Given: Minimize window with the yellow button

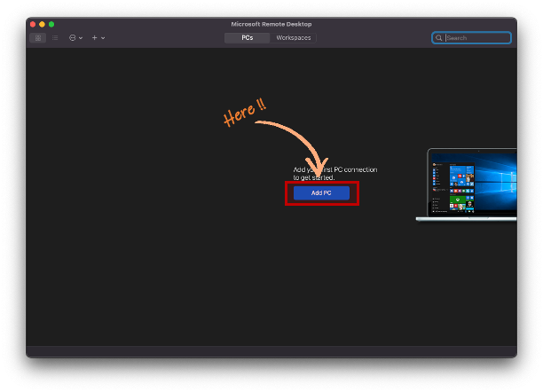Looking at the screenshot, I should [43, 24].
